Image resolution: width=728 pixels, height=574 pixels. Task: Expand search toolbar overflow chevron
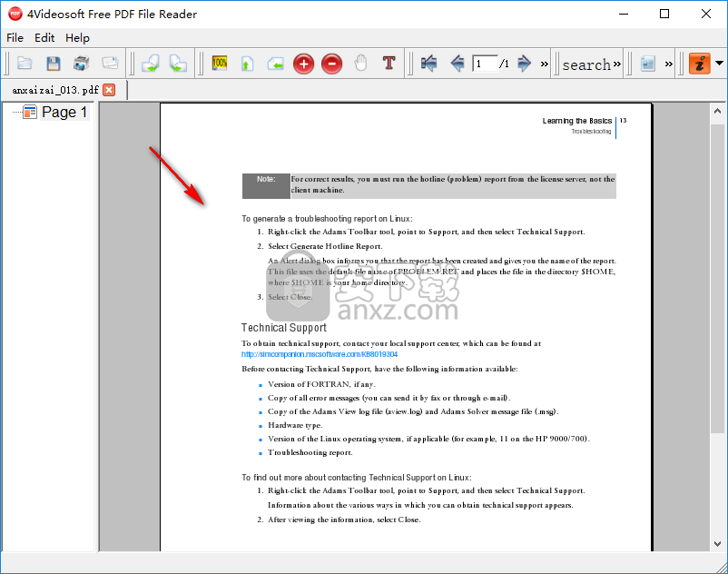point(617,64)
